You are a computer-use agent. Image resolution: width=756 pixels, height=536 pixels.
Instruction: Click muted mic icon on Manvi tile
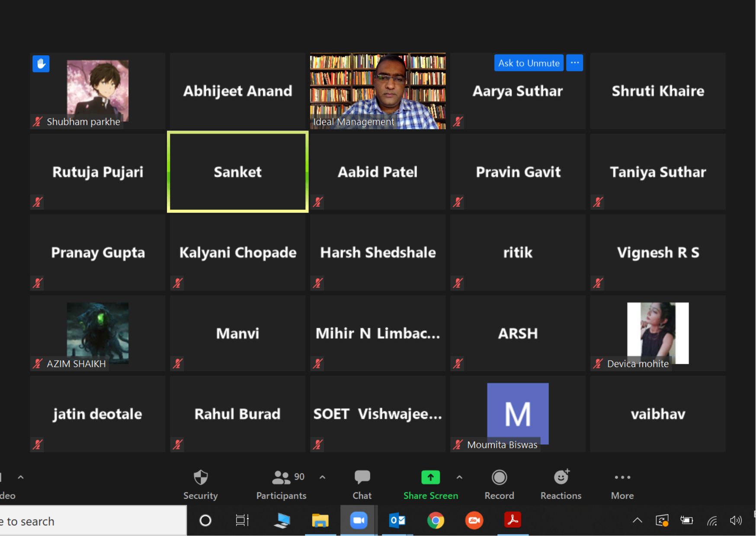tap(178, 364)
